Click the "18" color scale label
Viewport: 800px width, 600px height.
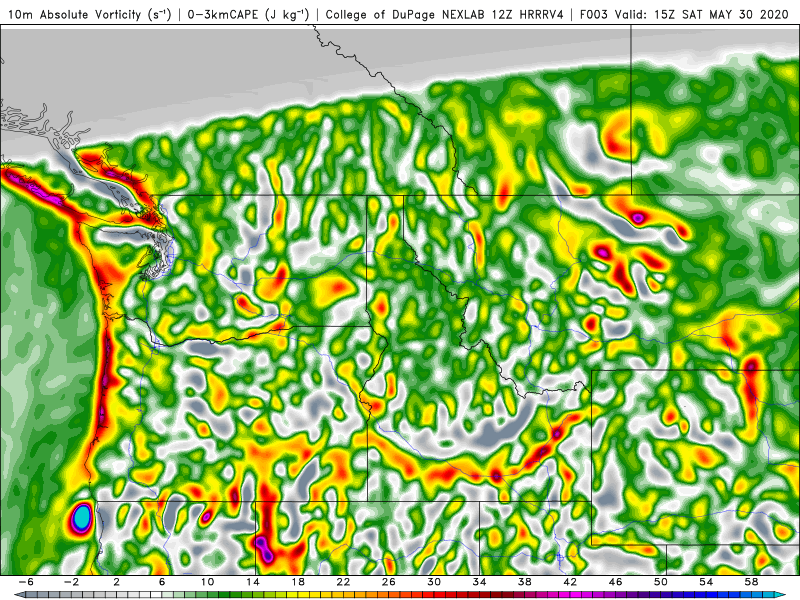[298, 582]
